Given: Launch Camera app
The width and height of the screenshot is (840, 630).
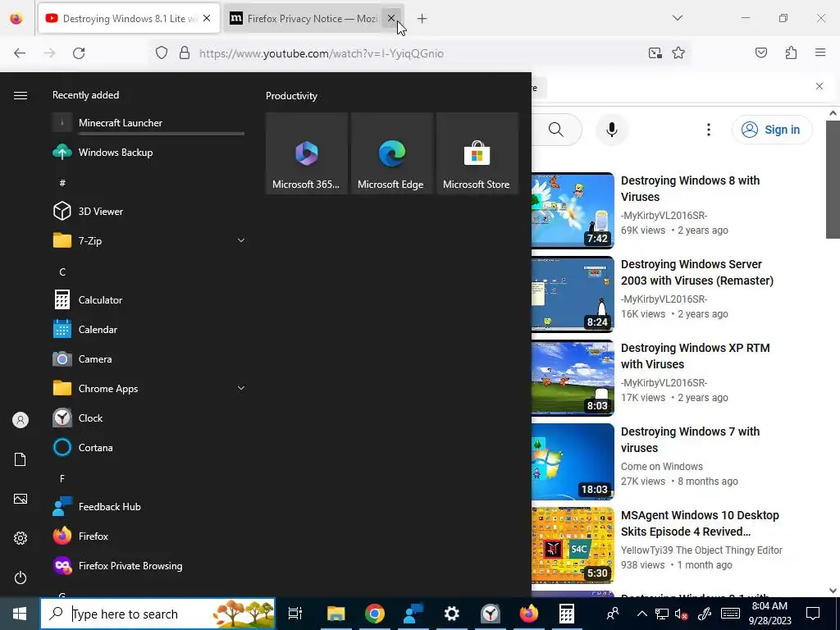Looking at the screenshot, I should [148, 359].
